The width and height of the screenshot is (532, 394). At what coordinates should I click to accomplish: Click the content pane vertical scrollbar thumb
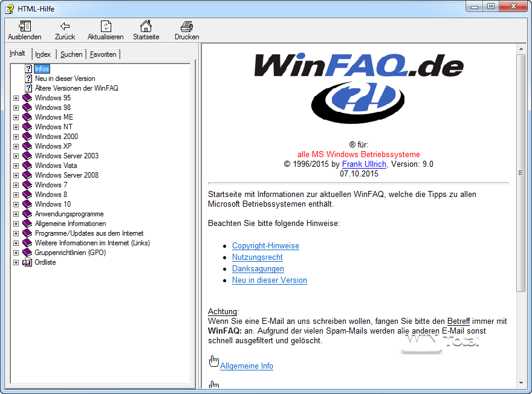click(x=521, y=173)
